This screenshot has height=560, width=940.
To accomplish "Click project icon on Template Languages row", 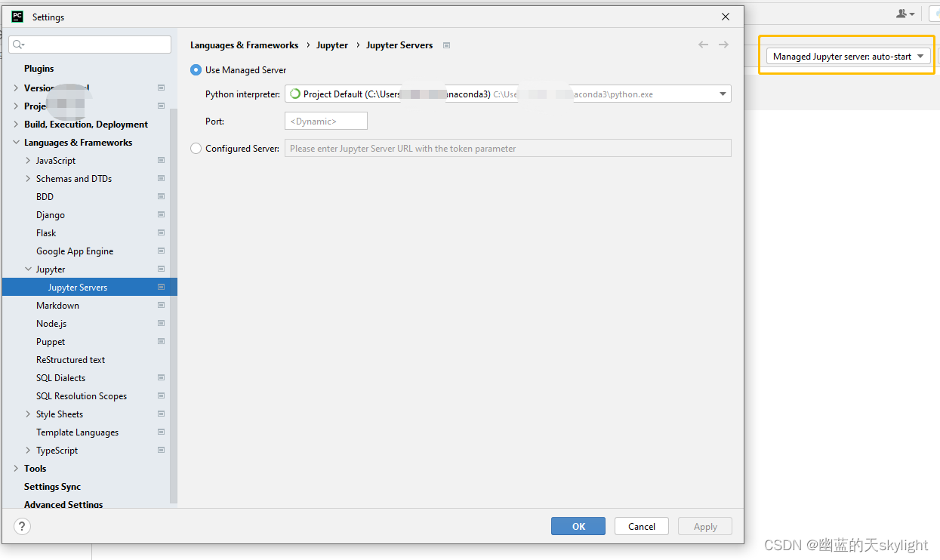I will (161, 432).
